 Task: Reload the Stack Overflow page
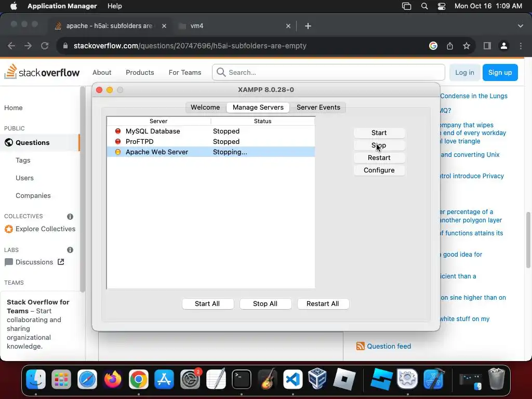coord(45,46)
